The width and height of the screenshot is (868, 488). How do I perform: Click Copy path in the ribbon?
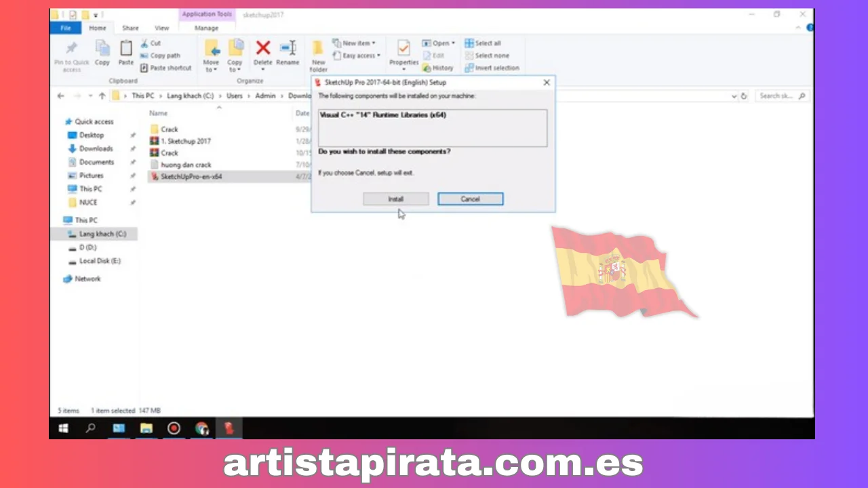[160, 56]
